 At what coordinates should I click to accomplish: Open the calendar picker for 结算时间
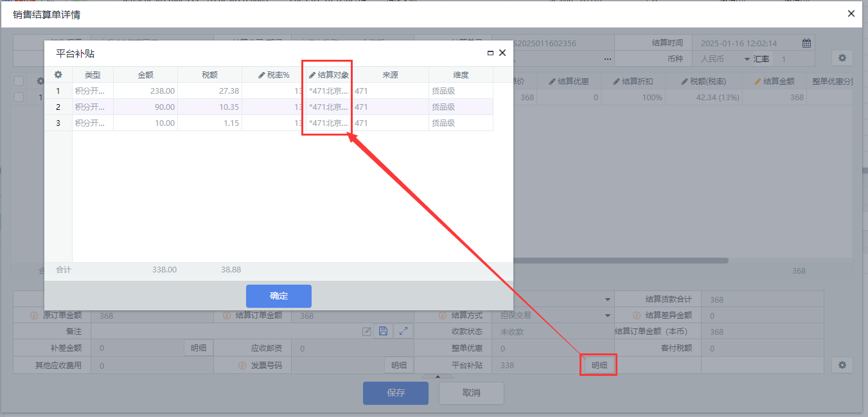click(806, 43)
